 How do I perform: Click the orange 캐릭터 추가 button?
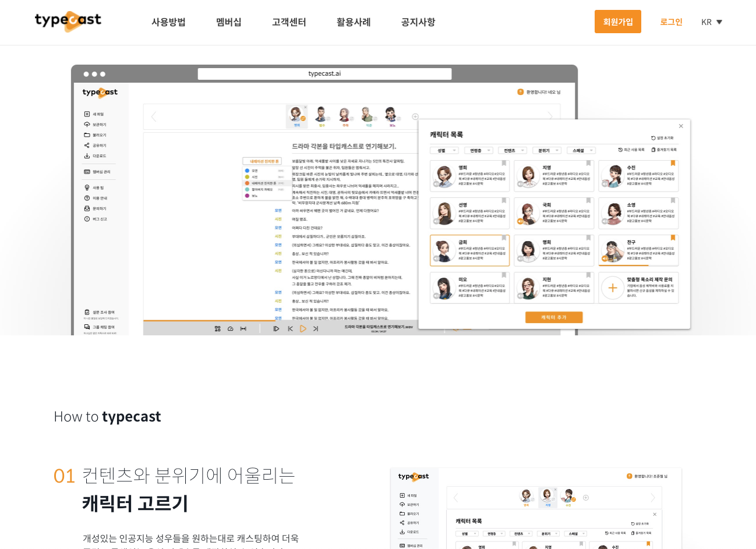554,317
